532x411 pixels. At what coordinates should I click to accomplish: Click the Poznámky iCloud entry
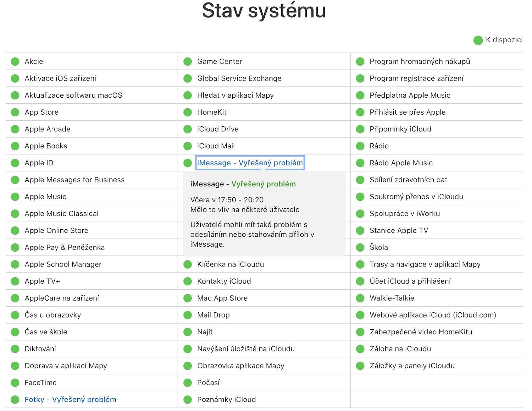(226, 400)
